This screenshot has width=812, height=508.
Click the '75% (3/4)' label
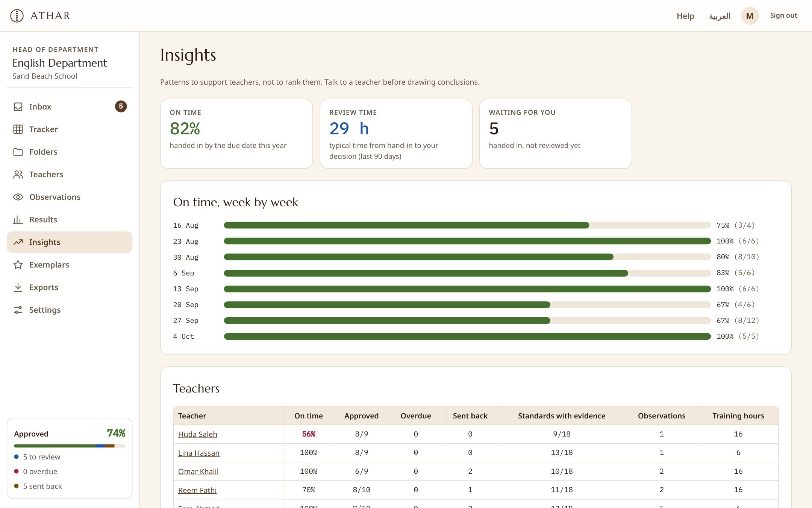735,225
